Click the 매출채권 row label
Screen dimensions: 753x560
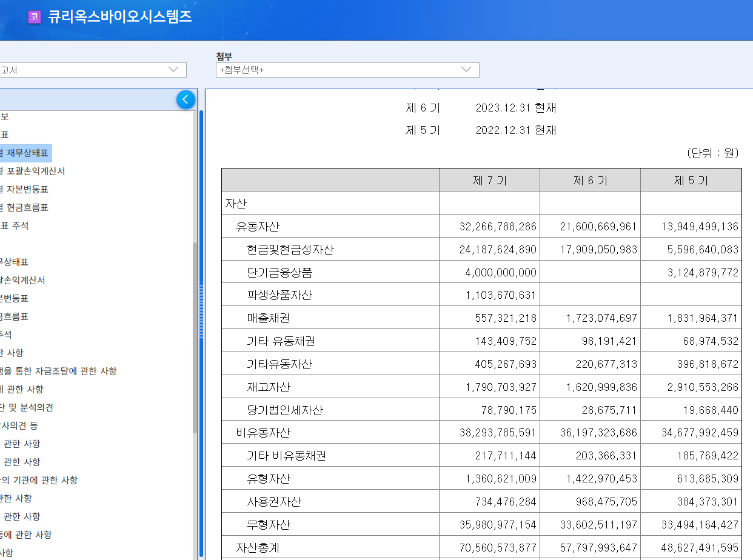coord(269,318)
